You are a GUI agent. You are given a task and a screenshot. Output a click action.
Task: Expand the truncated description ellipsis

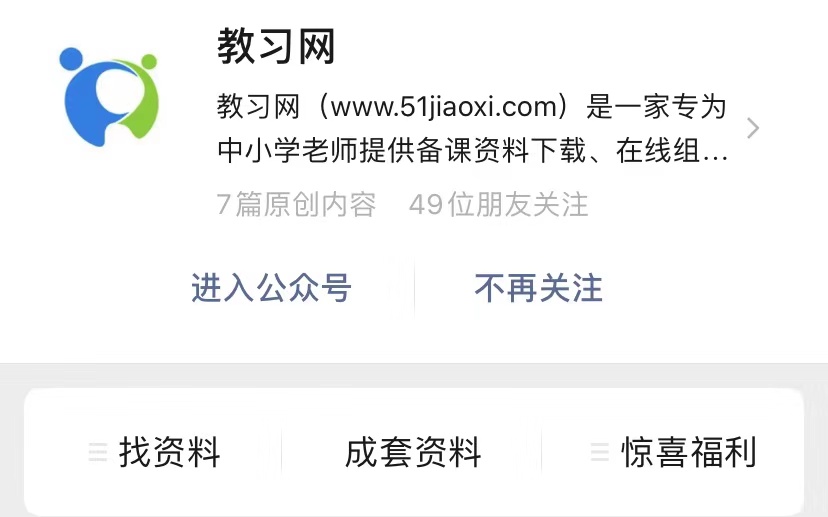point(716,157)
